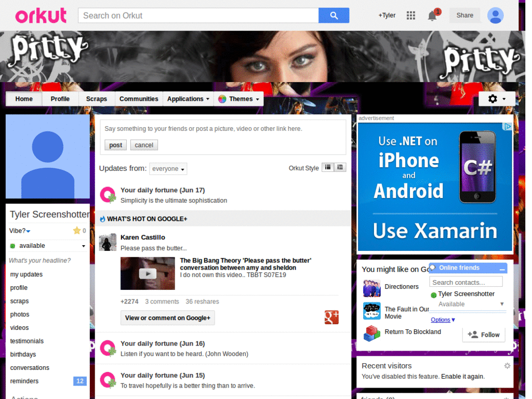Click the What's your headline field
Screen dimensions: 532x399
(x=39, y=261)
